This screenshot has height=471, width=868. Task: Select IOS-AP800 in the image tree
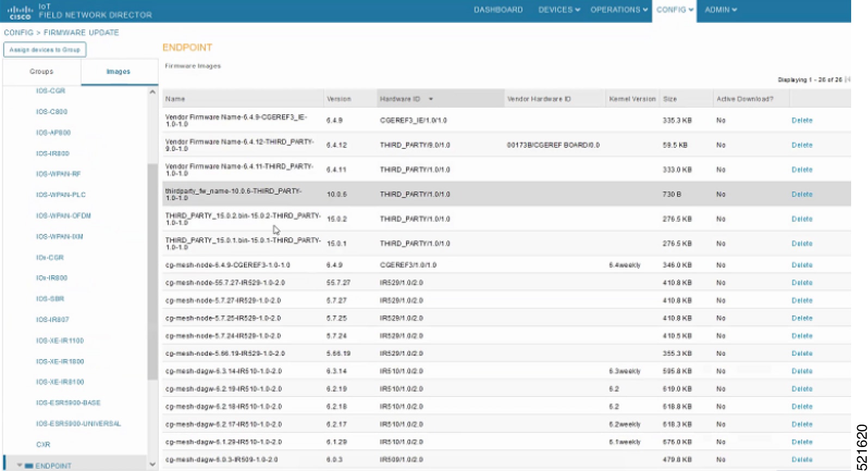[53, 133]
